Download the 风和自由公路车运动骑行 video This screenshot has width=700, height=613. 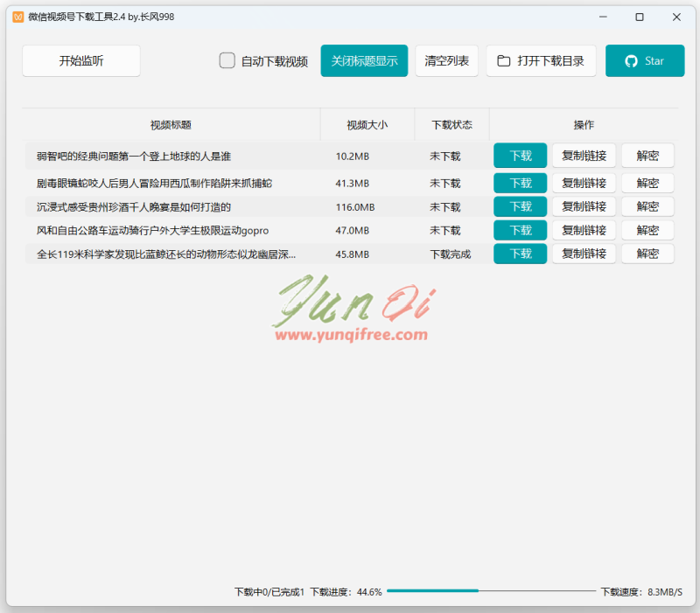520,230
